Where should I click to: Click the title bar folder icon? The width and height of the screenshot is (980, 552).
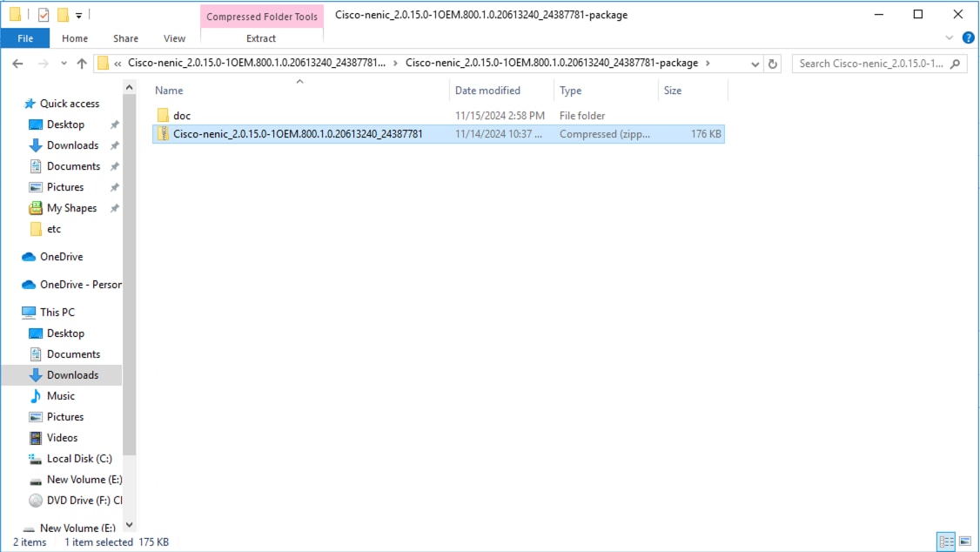(x=15, y=15)
